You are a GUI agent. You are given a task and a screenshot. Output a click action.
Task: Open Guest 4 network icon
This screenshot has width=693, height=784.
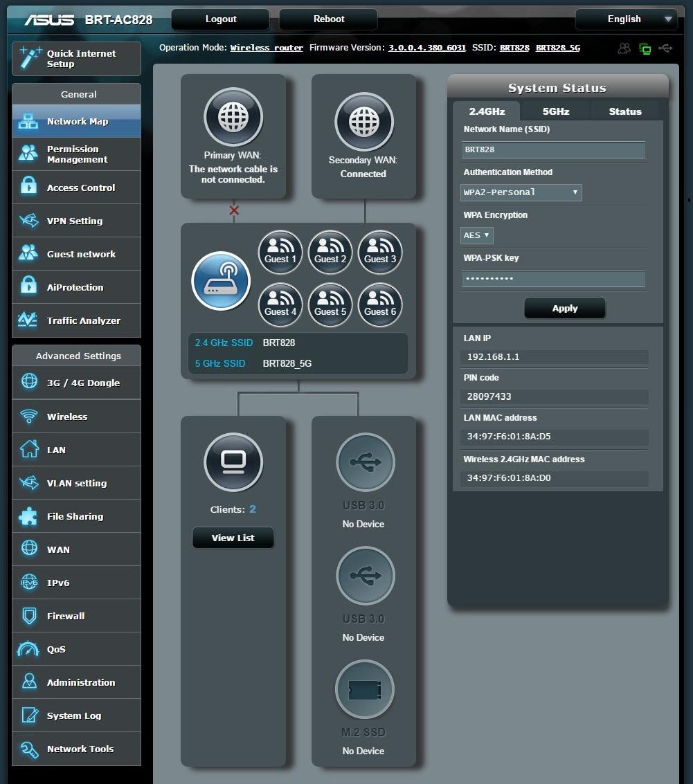tap(280, 304)
